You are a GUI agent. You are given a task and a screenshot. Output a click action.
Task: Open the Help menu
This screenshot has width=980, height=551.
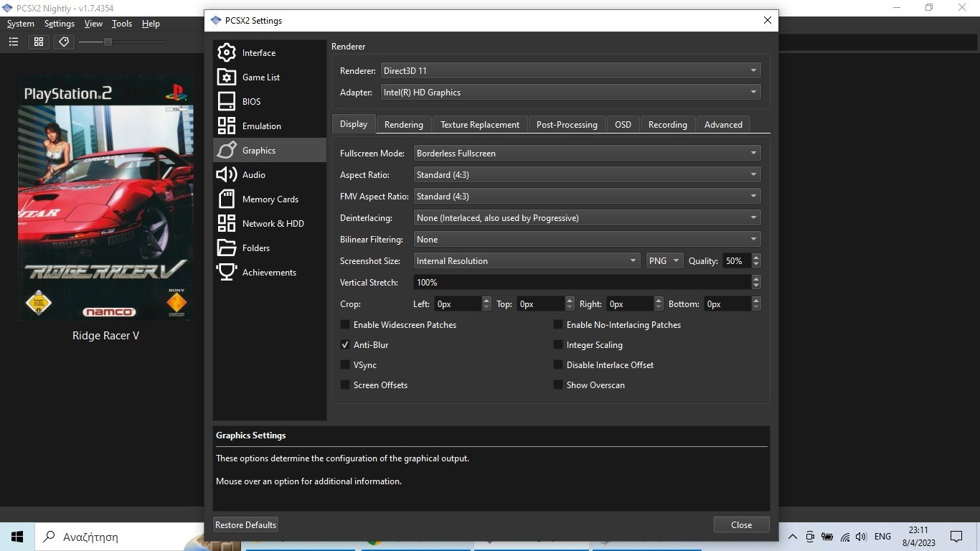151,24
